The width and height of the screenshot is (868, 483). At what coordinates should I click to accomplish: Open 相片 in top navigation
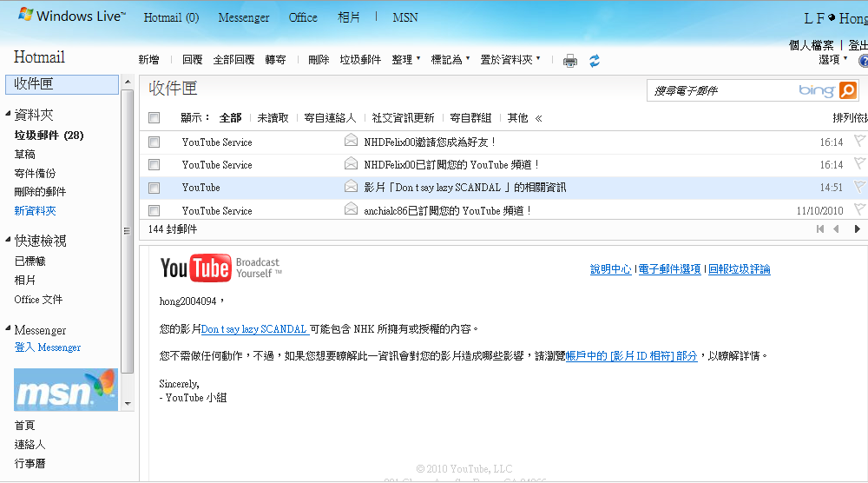tap(349, 17)
